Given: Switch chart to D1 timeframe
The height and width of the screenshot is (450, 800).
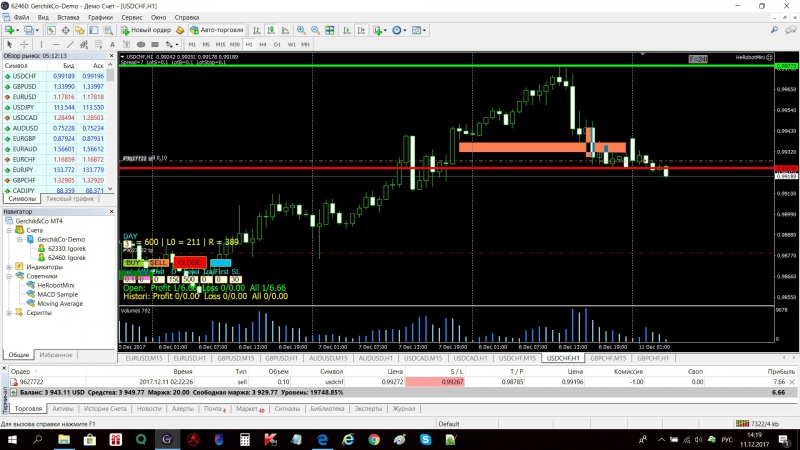Looking at the screenshot, I should click(277, 44).
